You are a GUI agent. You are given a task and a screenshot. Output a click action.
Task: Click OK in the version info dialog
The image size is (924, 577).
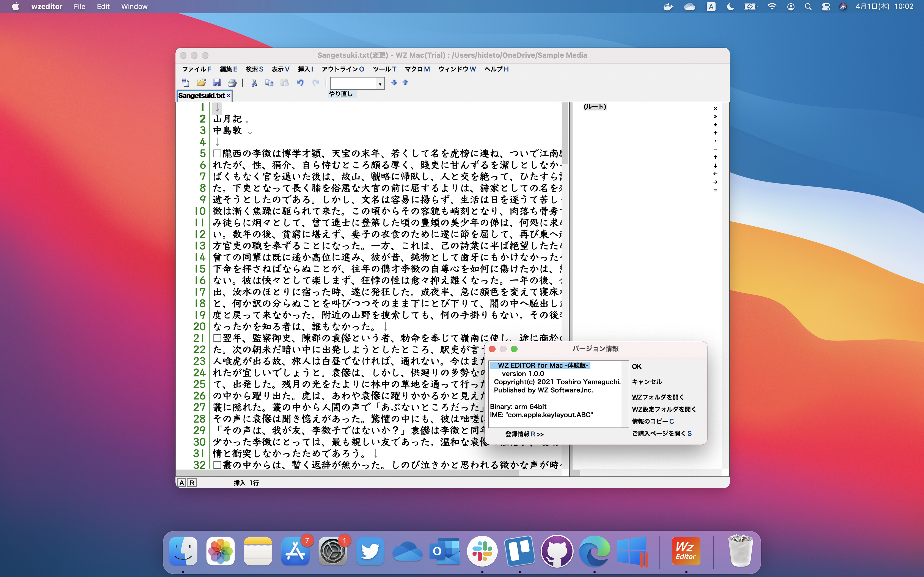637,366
